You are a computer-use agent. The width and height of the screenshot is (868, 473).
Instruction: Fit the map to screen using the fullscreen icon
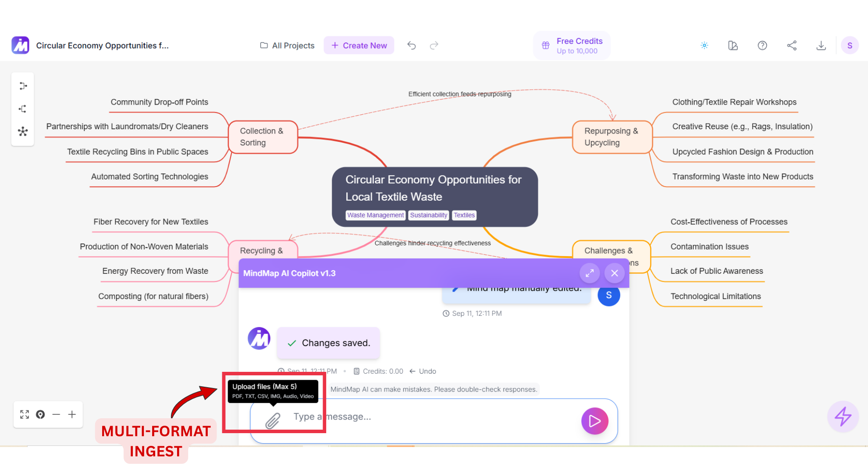(25, 414)
